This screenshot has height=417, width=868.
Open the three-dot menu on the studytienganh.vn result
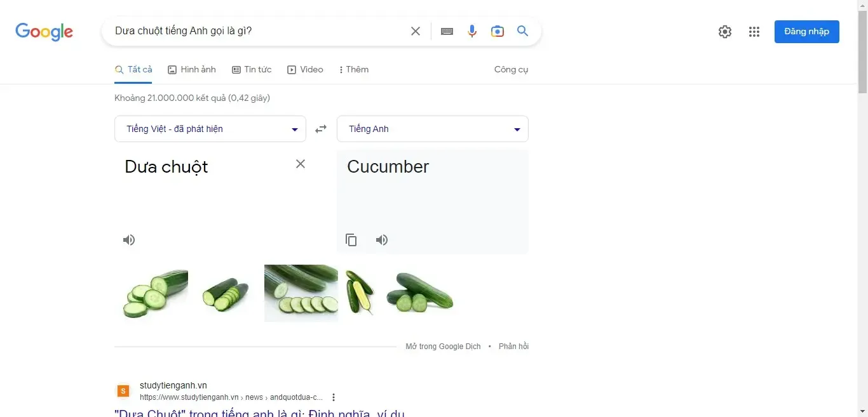[334, 397]
